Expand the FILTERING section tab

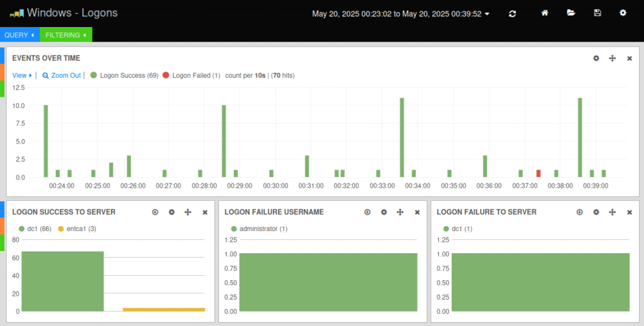65,35
